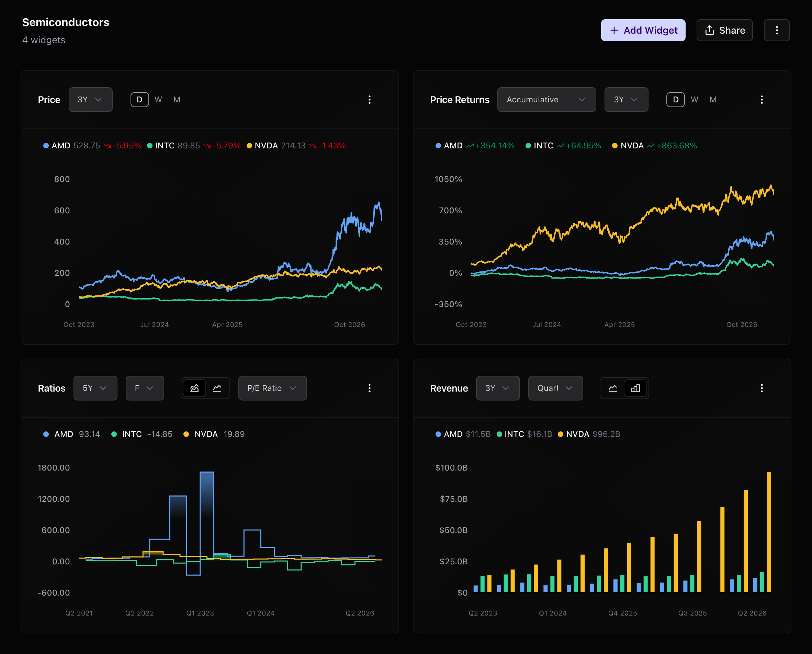Open the Ratios F period dropdown

pyautogui.click(x=145, y=388)
